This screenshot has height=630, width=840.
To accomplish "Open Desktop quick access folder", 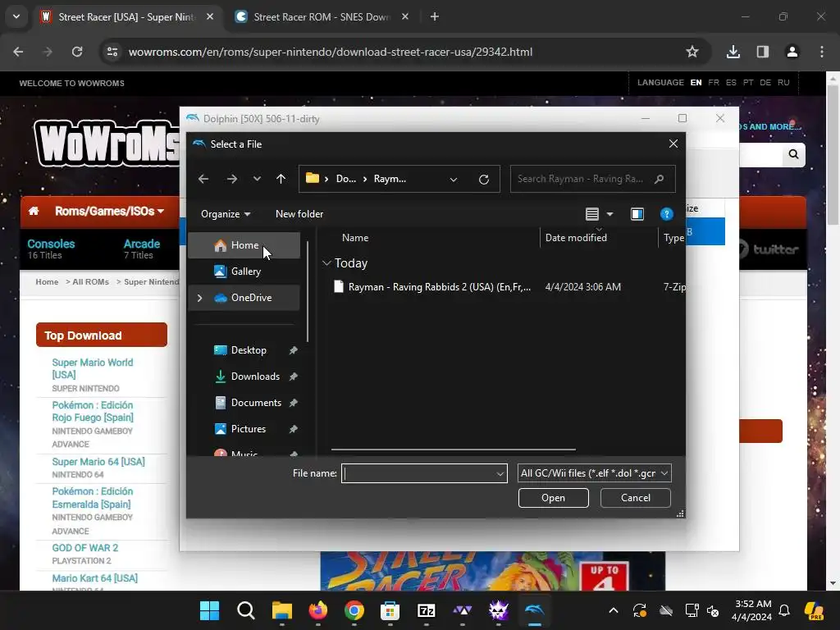I will point(248,350).
